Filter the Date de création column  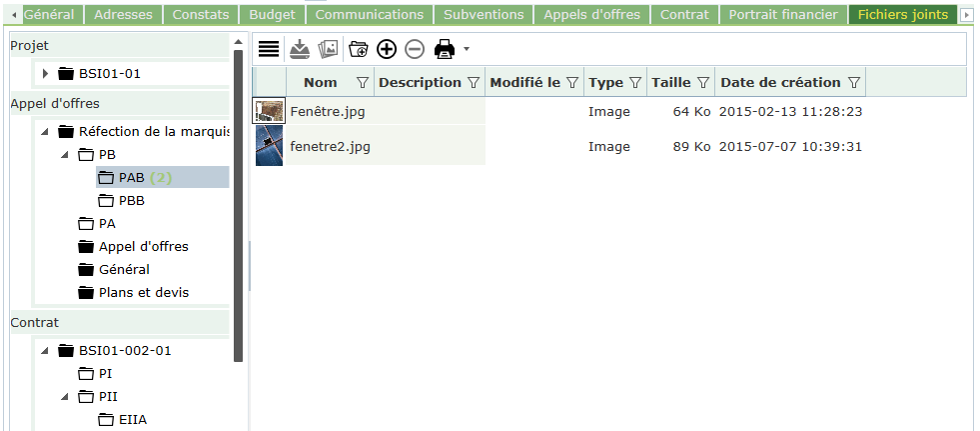[853, 83]
